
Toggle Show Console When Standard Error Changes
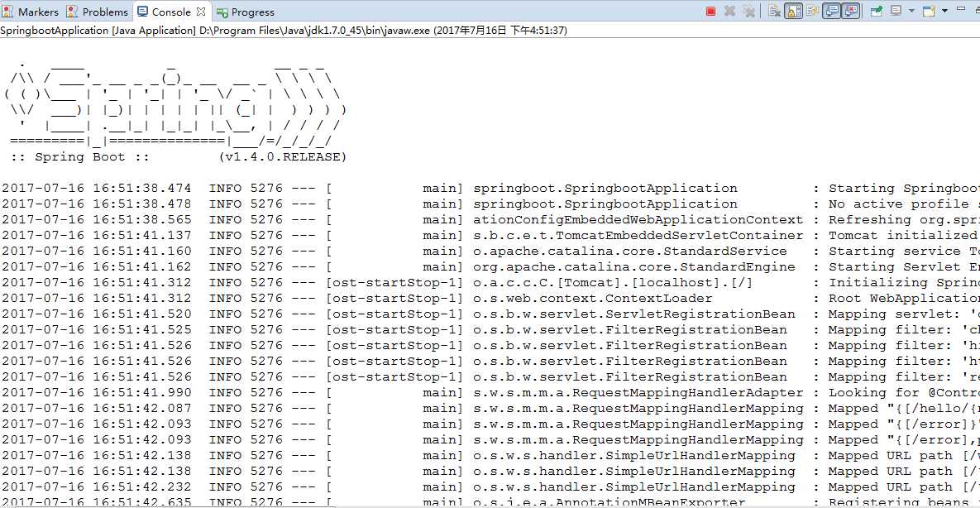pos(851,11)
